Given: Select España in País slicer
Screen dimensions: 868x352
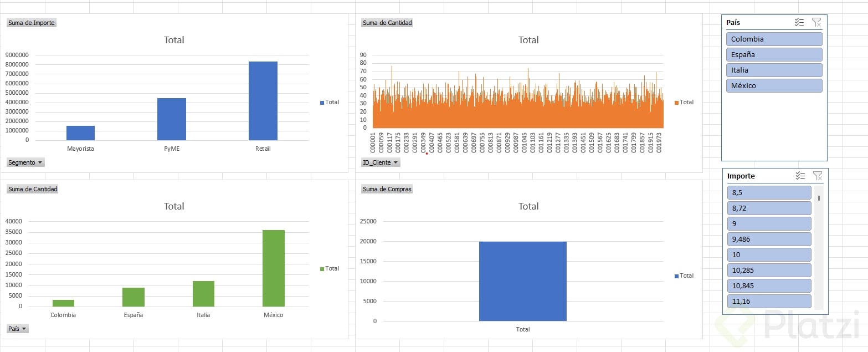Looking at the screenshot, I should pos(774,54).
